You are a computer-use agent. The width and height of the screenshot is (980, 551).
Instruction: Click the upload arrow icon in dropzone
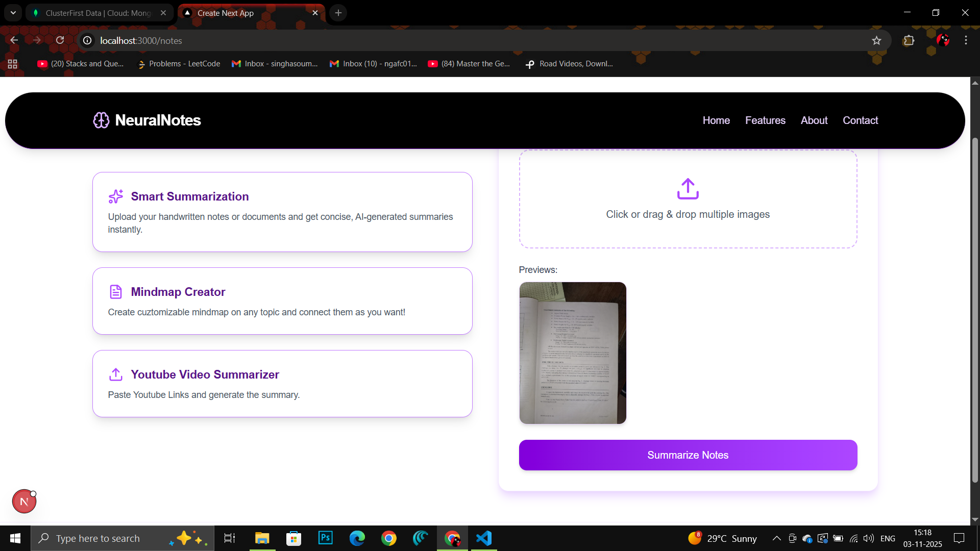click(x=688, y=189)
